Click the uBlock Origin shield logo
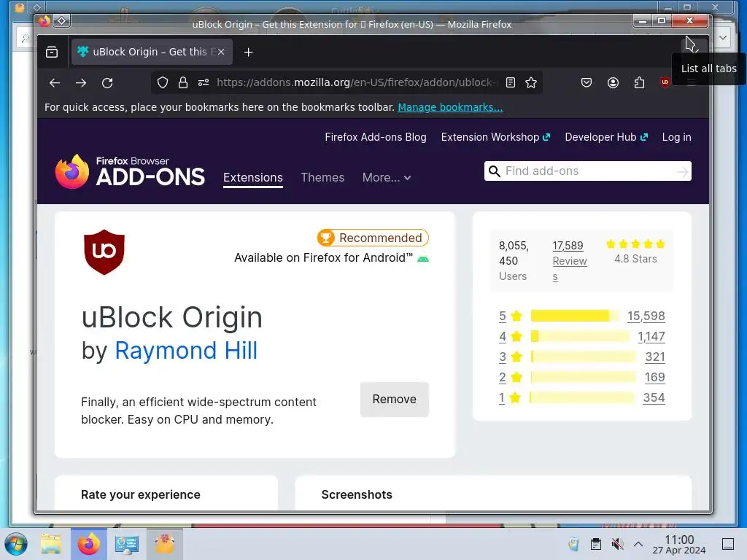Image resolution: width=747 pixels, height=560 pixels. [x=104, y=252]
